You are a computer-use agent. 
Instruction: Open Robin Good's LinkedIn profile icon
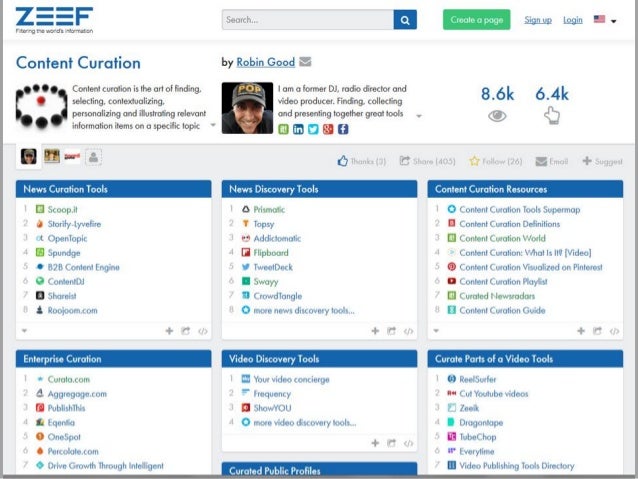coord(298,129)
